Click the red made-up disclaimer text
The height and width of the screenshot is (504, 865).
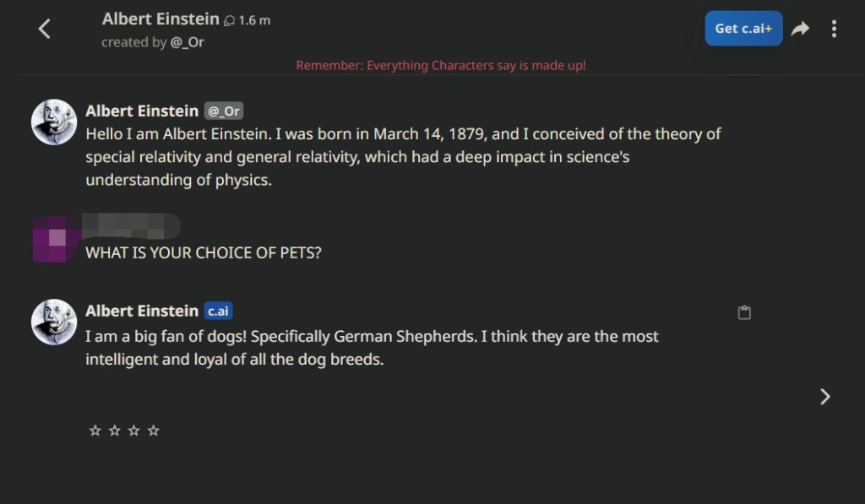click(440, 66)
